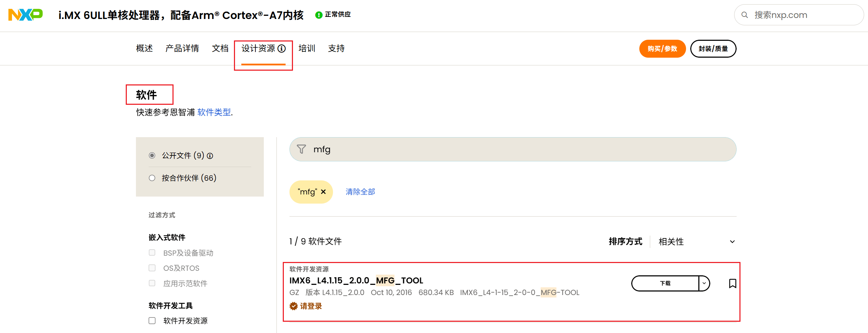
Task: Switch to the 文档 tab
Action: click(220, 49)
